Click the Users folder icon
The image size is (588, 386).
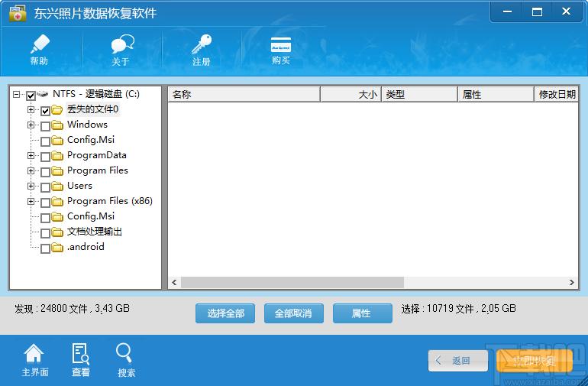coord(57,186)
